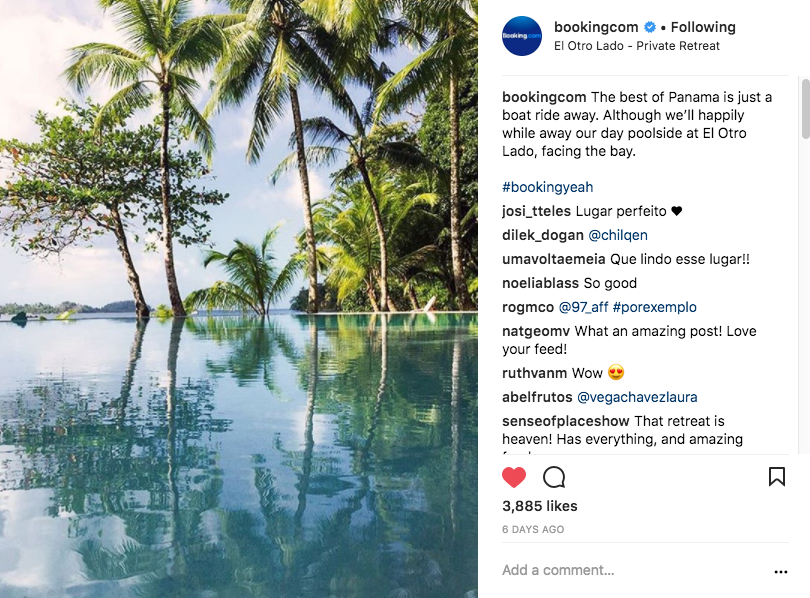This screenshot has height=598, width=810.
Task: Focus the Add a comment field
Action: click(x=630, y=570)
